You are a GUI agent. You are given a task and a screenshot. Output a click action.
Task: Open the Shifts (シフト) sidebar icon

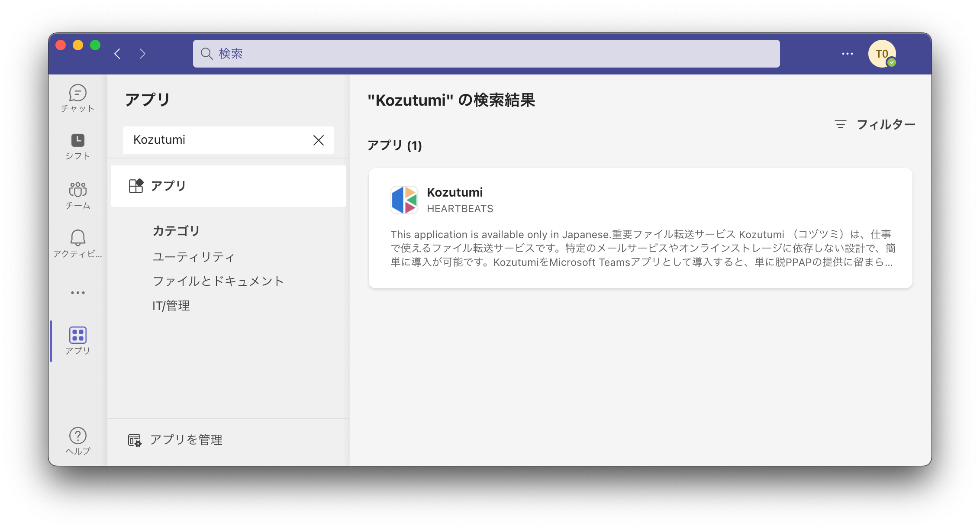click(x=78, y=147)
